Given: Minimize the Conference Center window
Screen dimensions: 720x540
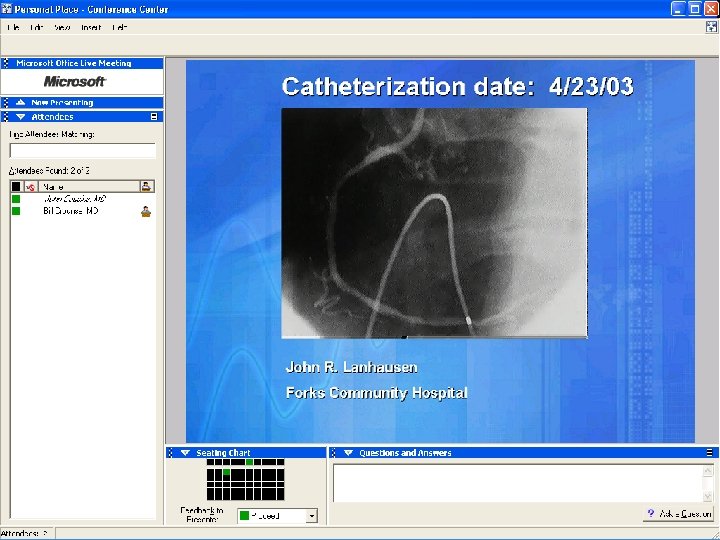Looking at the screenshot, I should point(678,8).
